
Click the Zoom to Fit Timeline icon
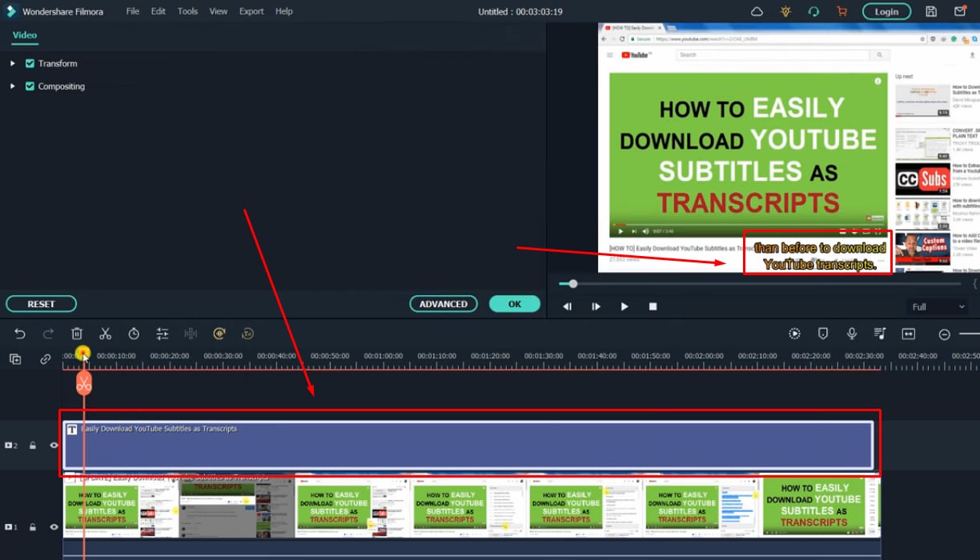tap(909, 334)
